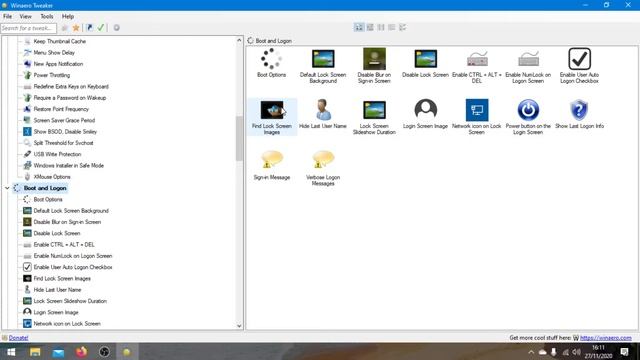Select Show BSOD, Disable Smiley item
Screen dimensions: 640x360
(x=65, y=132)
